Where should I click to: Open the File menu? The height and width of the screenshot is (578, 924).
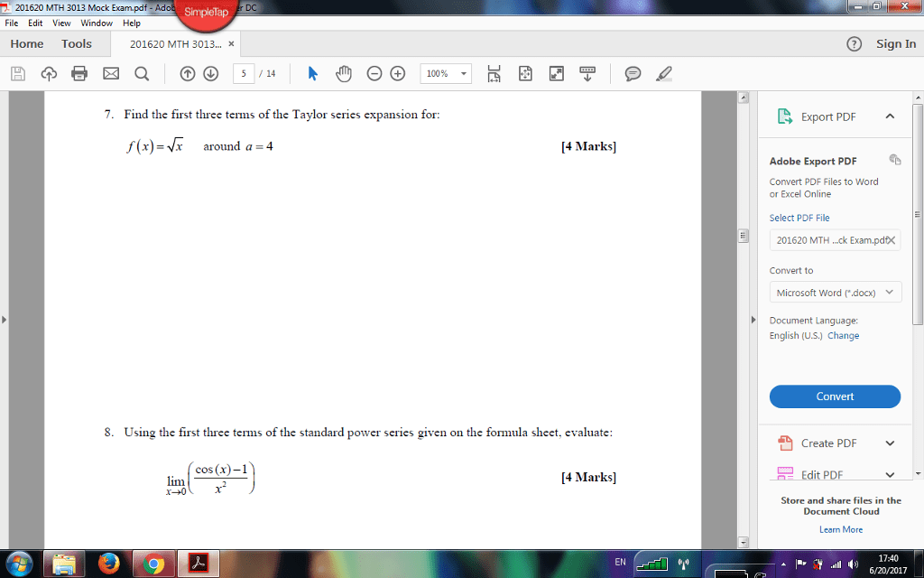(x=11, y=23)
